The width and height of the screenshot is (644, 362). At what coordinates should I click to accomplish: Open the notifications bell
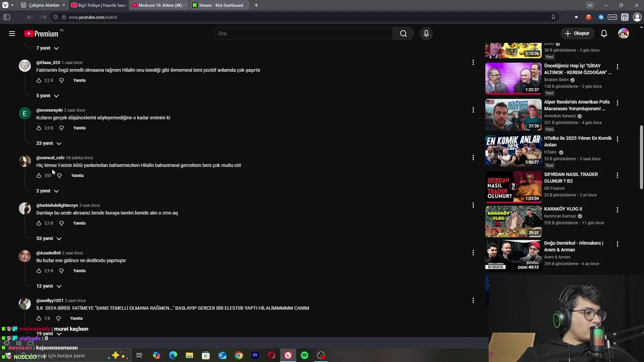pos(604,34)
